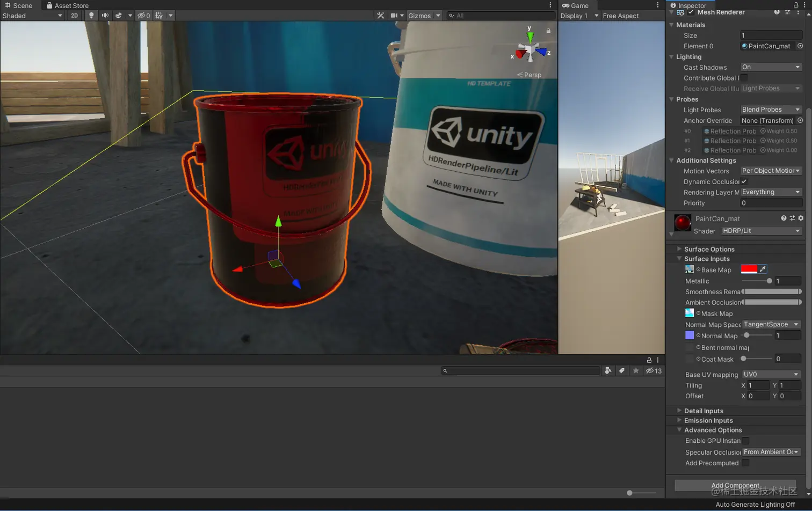
Task: Open the component editor tools icon
Action: pyautogui.click(x=380, y=16)
